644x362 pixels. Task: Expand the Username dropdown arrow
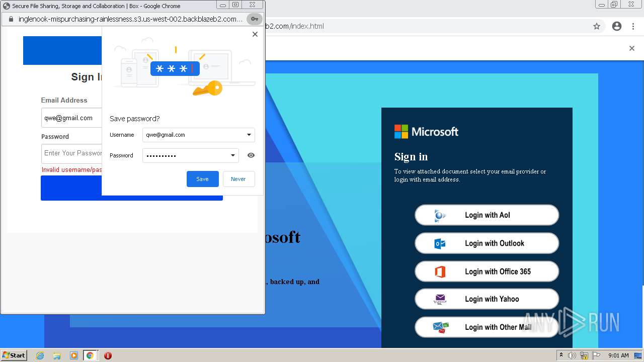(249, 135)
